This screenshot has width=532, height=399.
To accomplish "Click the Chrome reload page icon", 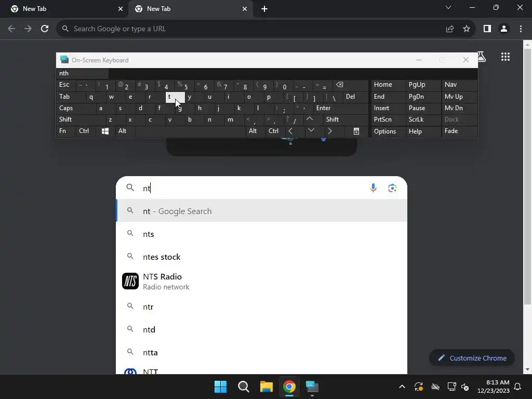I will (45, 29).
